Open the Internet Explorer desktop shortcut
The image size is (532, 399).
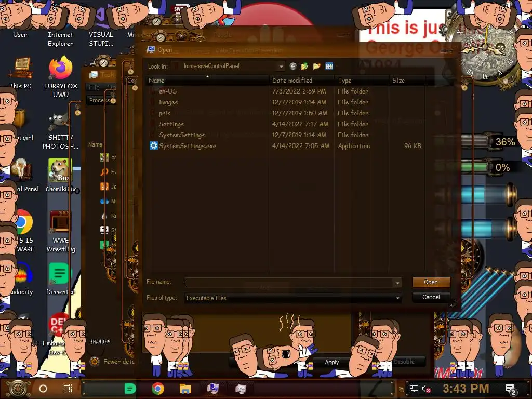click(60, 38)
